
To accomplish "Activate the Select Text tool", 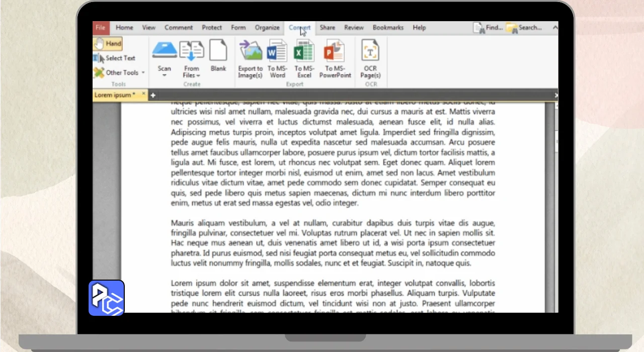I will (x=114, y=58).
